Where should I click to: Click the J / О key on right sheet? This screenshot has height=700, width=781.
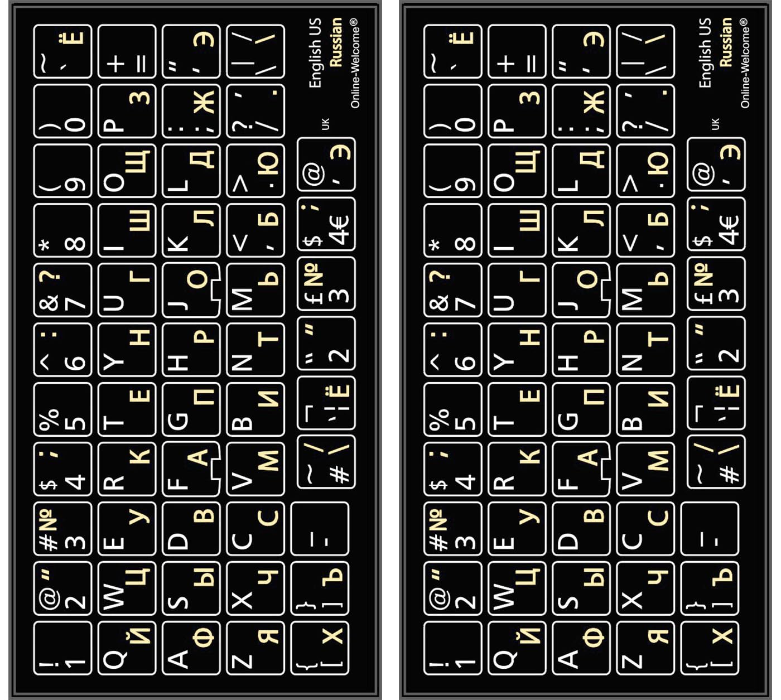pyautogui.click(x=581, y=290)
